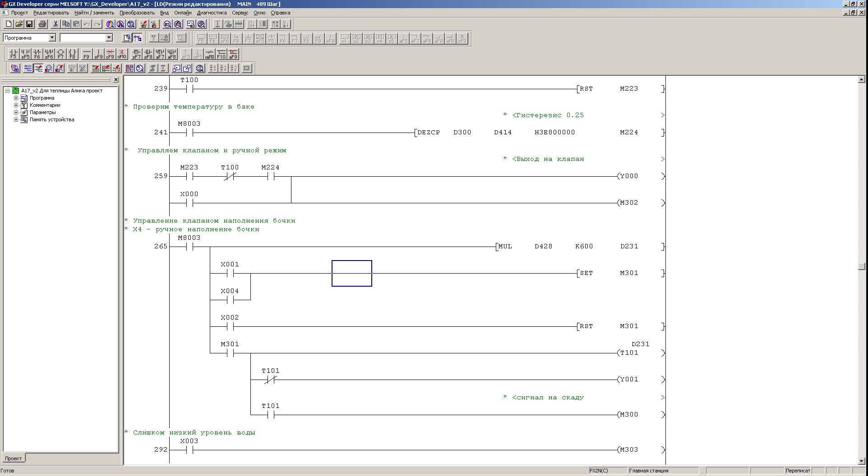Screen dimensions: 868x476
Task: Click the scroll up arrow
Action: point(862,80)
